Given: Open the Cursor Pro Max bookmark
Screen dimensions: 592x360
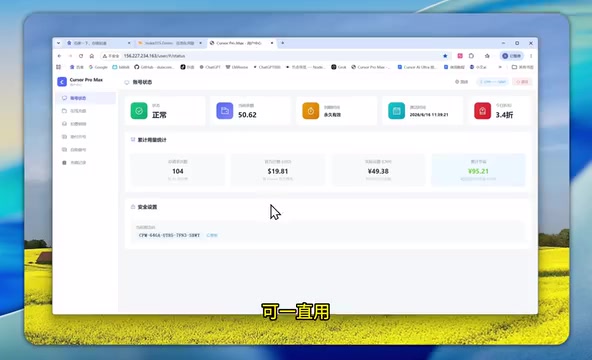Looking at the screenshot, I should pos(371,67).
